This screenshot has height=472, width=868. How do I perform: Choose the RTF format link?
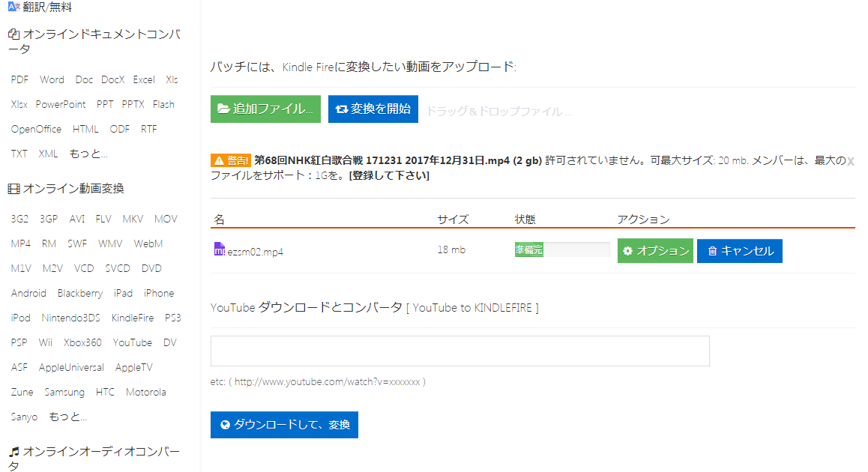149,129
